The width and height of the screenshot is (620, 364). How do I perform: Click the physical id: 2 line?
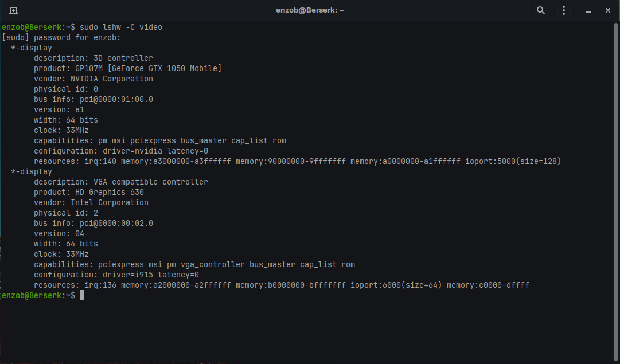tap(66, 213)
